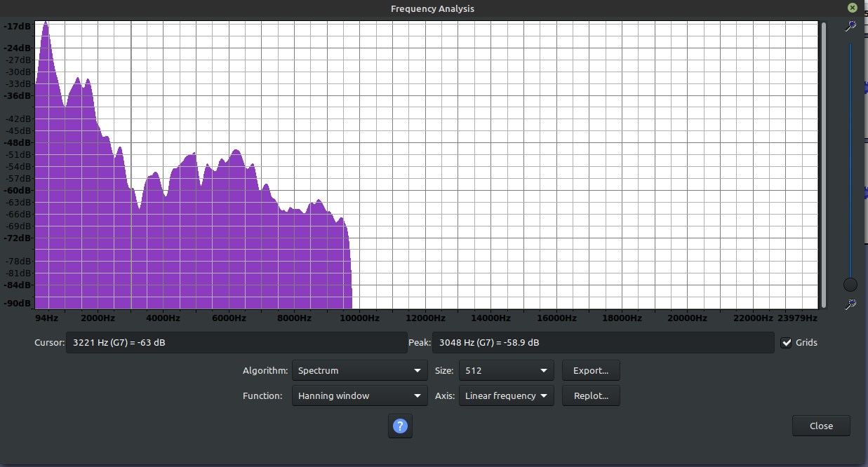Toggle the Grids checkbox
This screenshot has height=467, width=868.
[x=787, y=343]
